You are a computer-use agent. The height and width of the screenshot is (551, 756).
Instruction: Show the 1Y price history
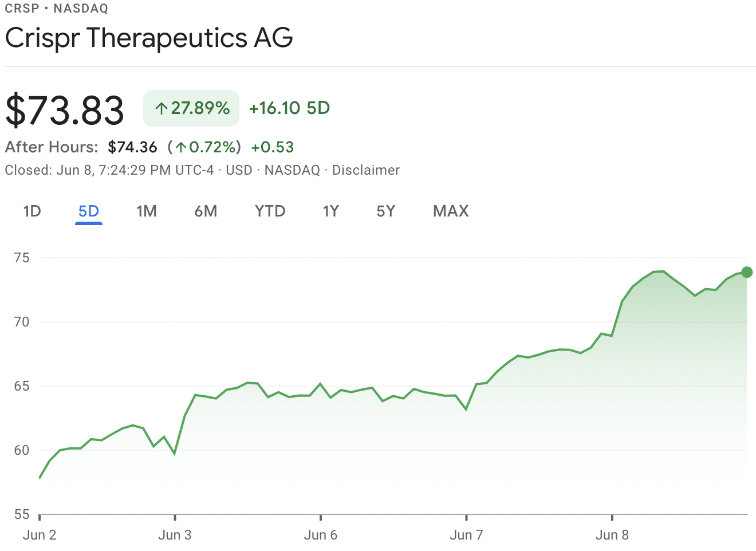pyautogui.click(x=331, y=211)
